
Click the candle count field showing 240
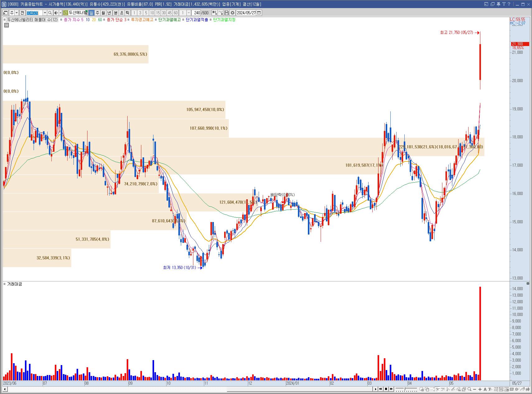point(197,13)
